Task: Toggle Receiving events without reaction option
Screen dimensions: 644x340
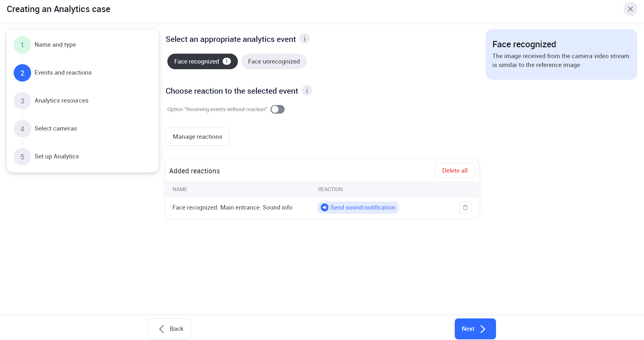Action: [278, 110]
